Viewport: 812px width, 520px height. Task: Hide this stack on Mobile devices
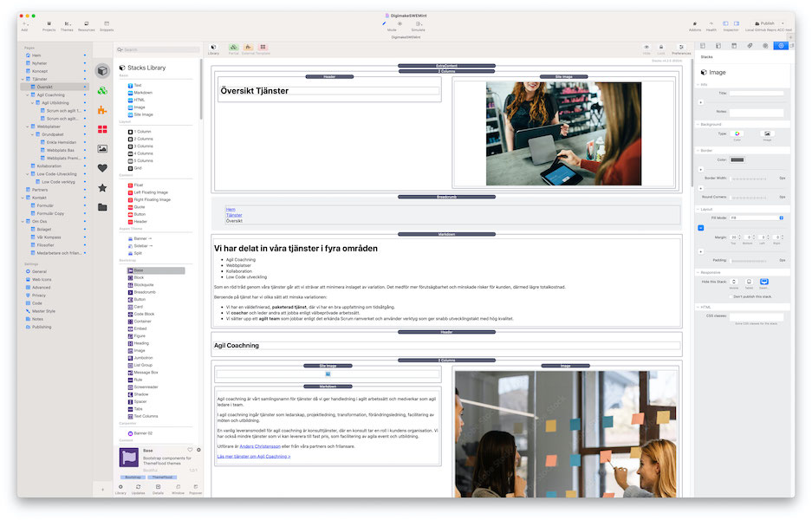[x=734, y=282]
